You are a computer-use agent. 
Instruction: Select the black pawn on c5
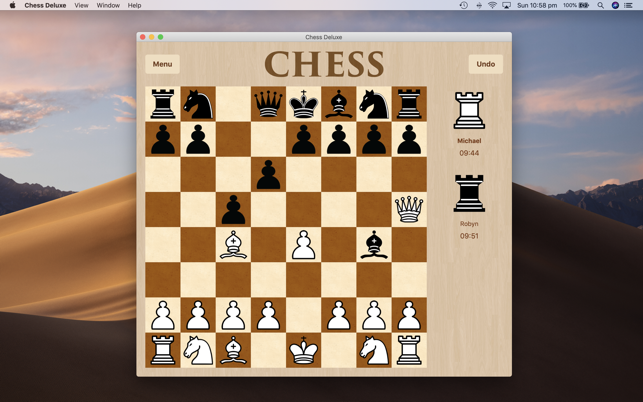coord(233,210)
